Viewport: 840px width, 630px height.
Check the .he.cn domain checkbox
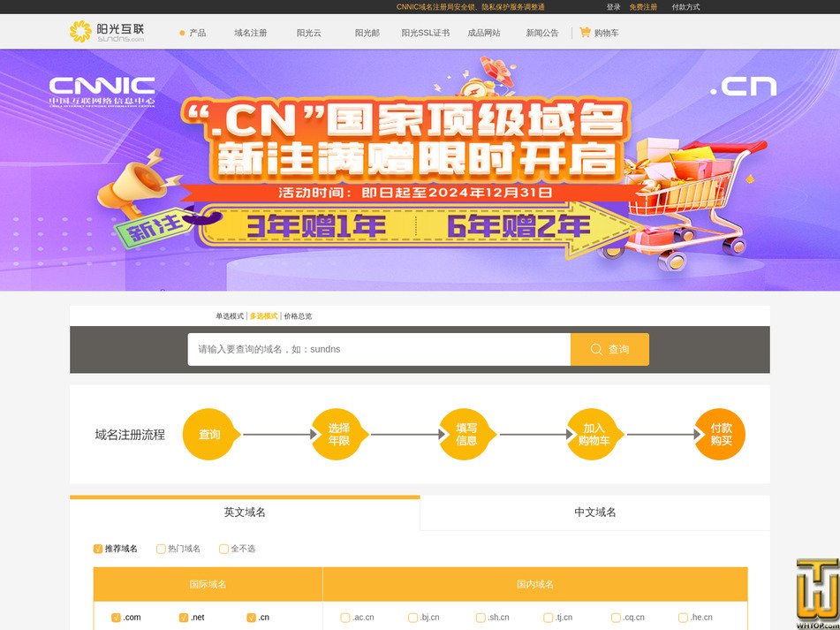(x=683, y=617)
